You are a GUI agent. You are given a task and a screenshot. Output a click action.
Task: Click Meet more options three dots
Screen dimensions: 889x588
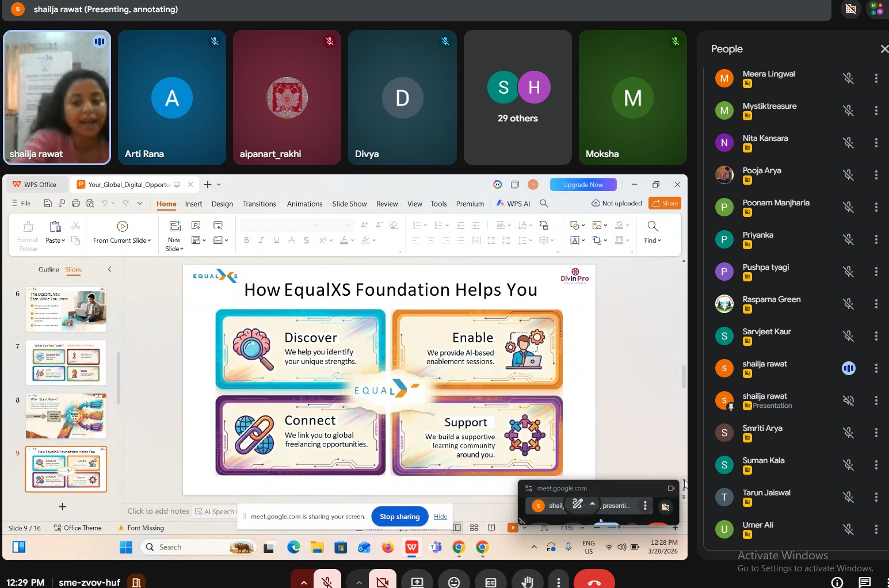click(558, 581)
